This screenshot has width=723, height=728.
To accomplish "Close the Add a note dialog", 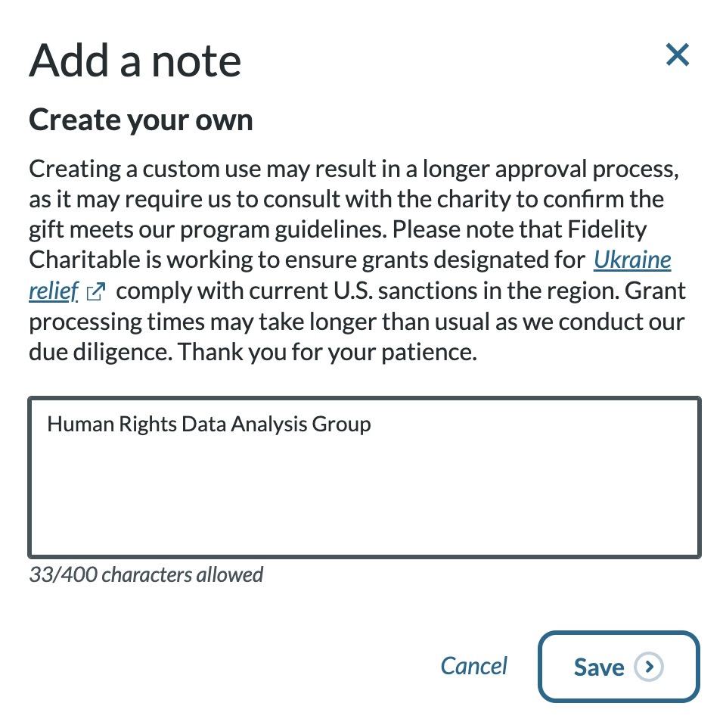I will pyautogui.click(x=677, y=54).
